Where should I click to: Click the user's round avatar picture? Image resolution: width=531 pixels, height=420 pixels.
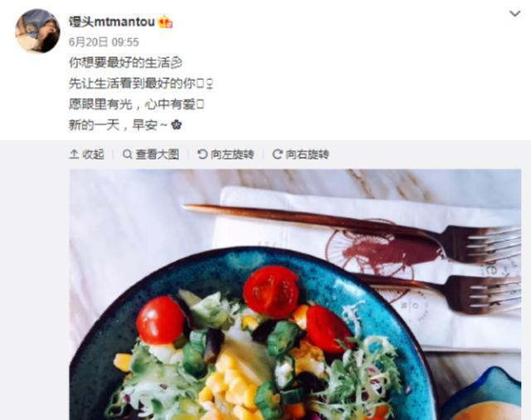38,32
